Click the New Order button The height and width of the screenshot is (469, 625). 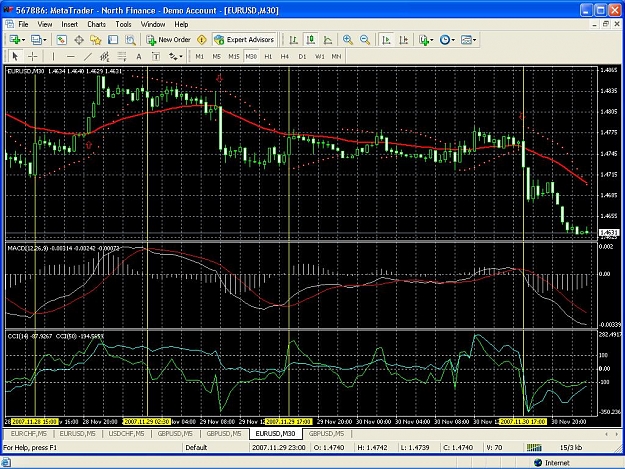click(169, 39)
